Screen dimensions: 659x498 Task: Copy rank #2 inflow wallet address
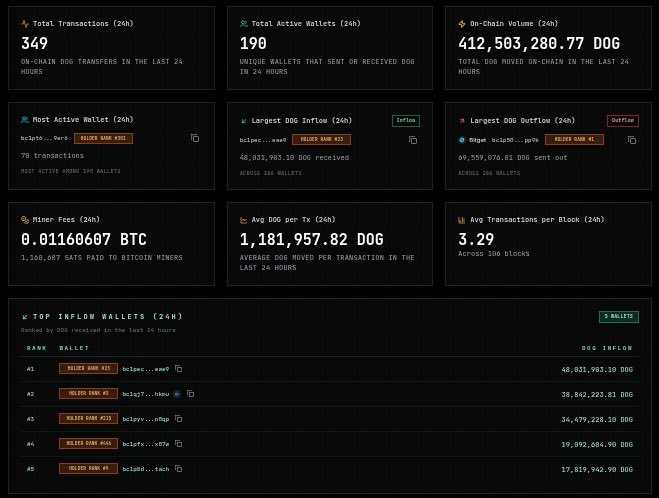(x=190, y=394)
